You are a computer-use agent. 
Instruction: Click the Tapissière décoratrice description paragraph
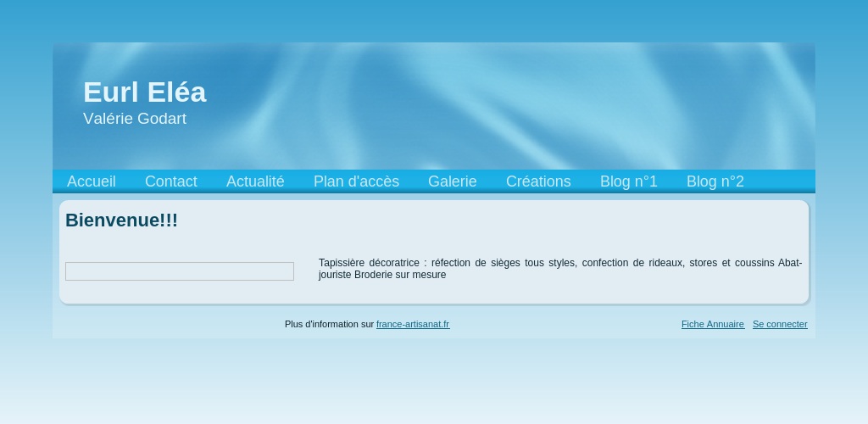pos(560,269)
